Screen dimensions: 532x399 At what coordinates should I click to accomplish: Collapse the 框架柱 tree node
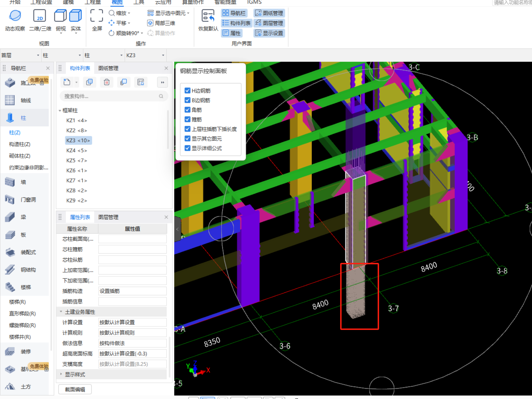pyautogui.click(x=60, y=111)
